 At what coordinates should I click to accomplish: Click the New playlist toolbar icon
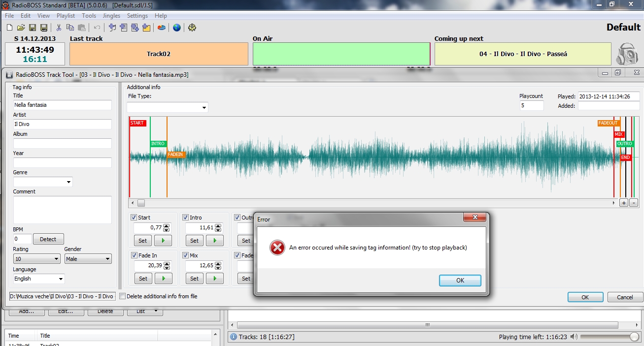pyautogui.click(x=9, y=28)
